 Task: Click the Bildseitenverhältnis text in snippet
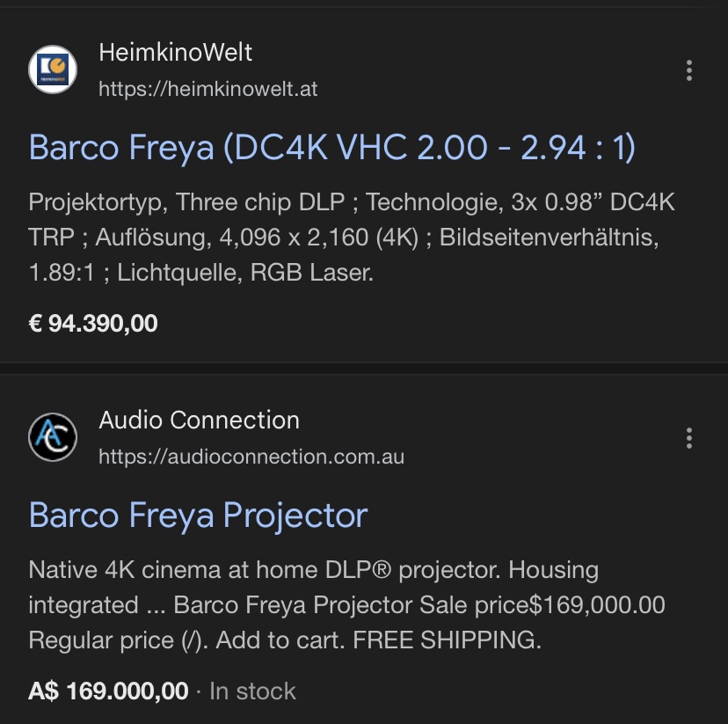click(x=549, y=238)
